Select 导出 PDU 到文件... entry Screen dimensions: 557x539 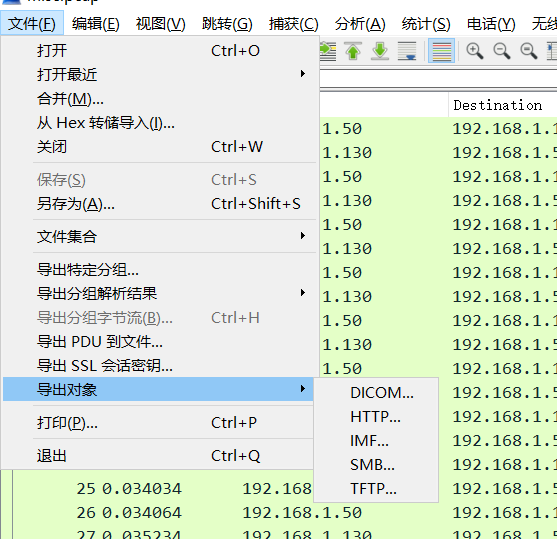coord(159,342)
